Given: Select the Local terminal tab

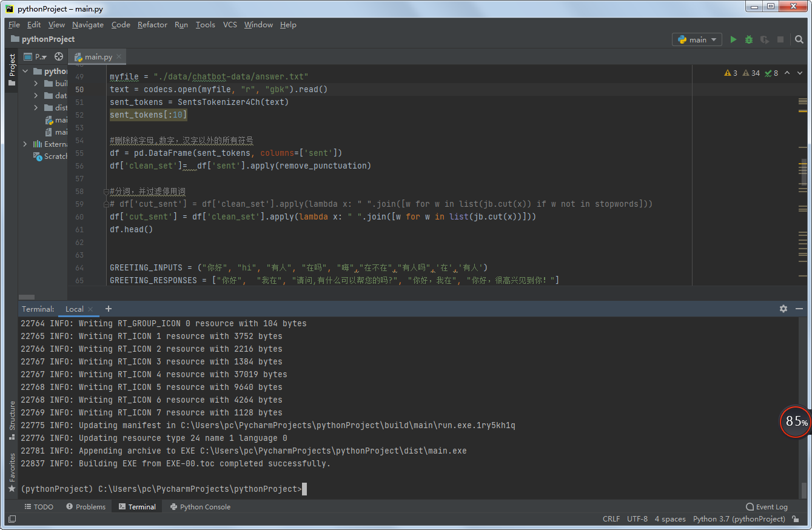Looking at the screenshot, I should [x=74, y=309].
